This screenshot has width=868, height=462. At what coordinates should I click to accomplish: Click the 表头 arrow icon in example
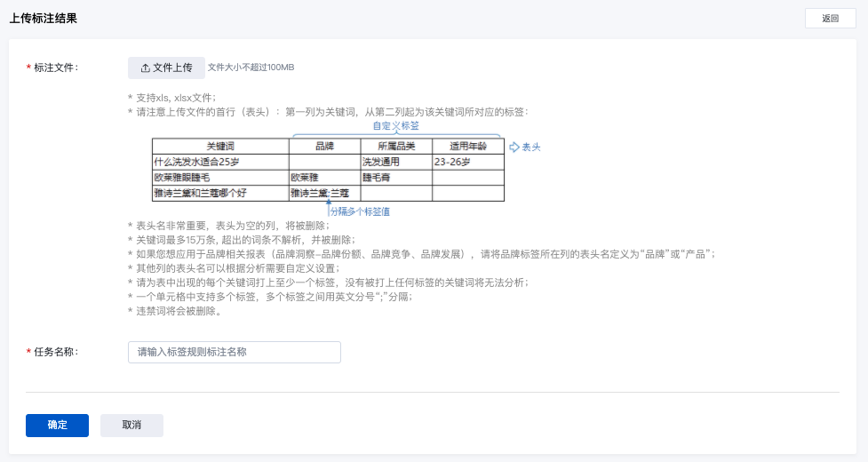point(514,147)
